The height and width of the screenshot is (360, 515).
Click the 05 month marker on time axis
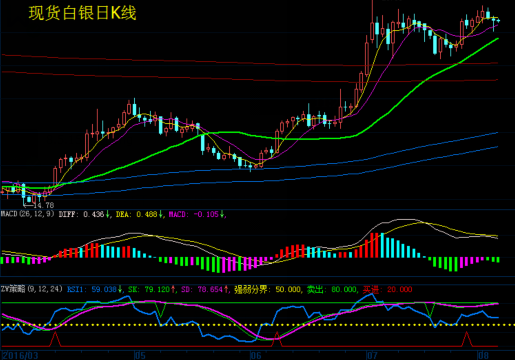(140, 355)
